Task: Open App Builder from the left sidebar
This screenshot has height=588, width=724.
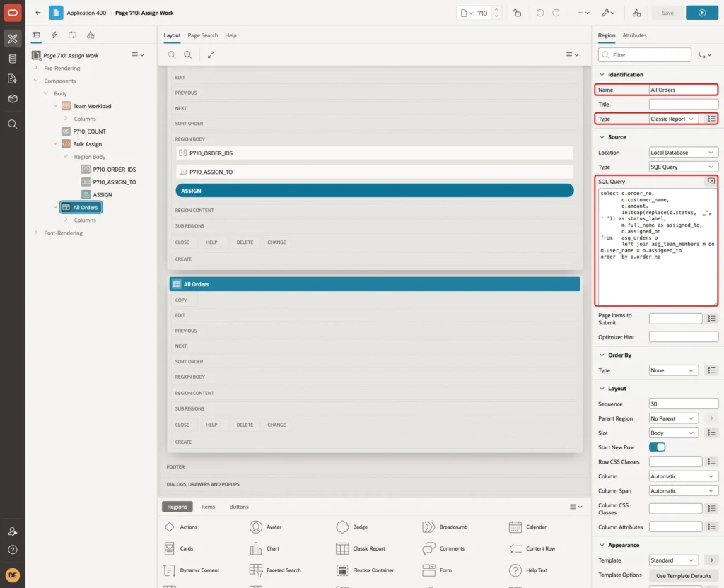Action: (13, 39)
